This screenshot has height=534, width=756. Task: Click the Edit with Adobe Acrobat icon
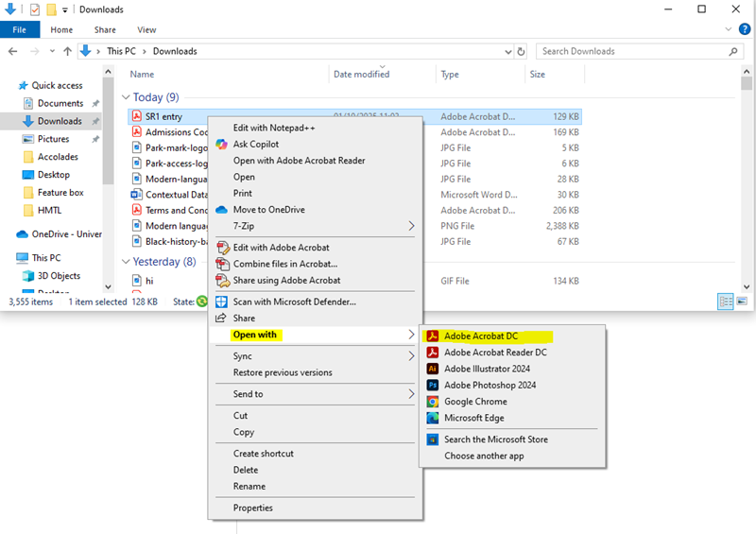222,248
